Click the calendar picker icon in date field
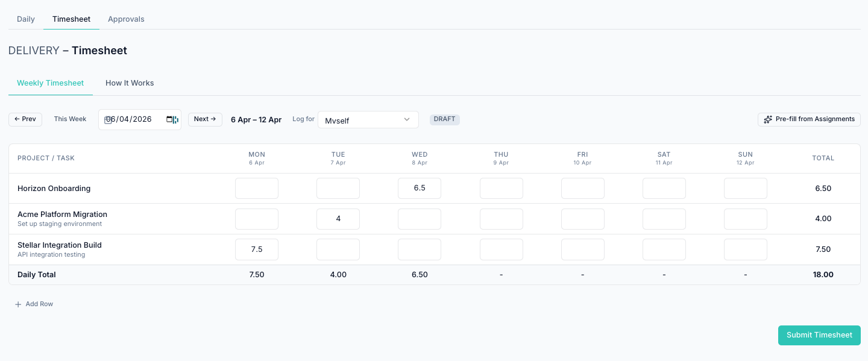The image size is (868, 361). click(169, 119)
